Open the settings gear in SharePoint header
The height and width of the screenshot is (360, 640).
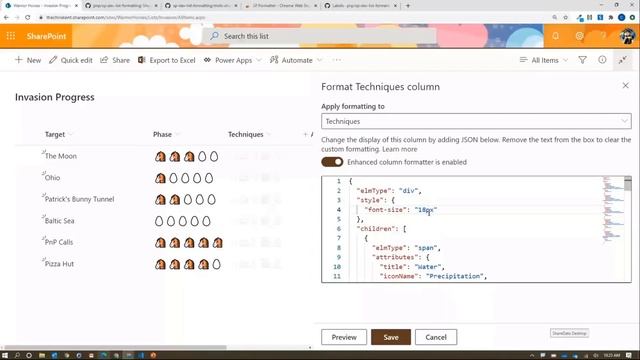click(579, 36)
